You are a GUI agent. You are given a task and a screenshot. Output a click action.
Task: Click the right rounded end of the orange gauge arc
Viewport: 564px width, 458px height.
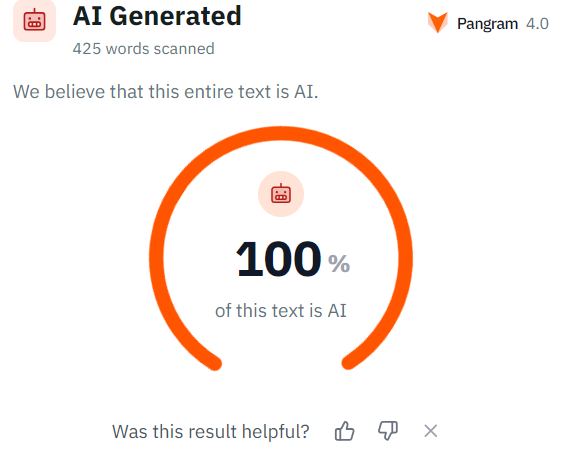pyautogui.click(x=348, y=362)
